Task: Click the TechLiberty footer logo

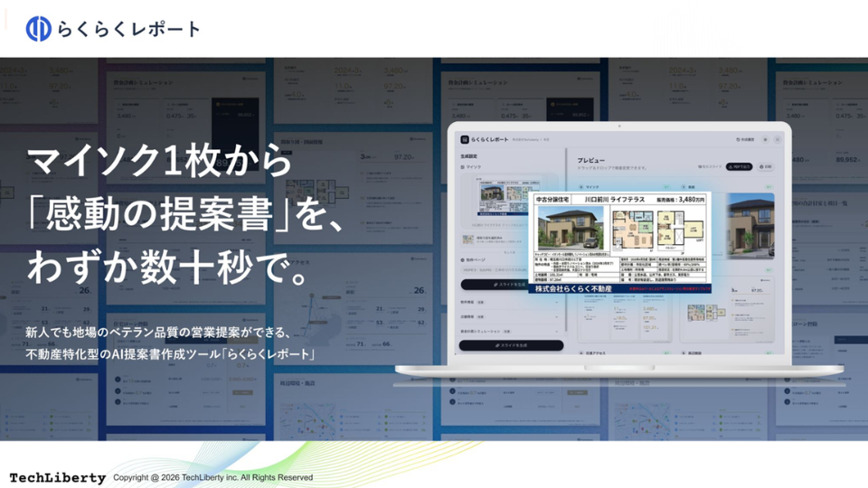Action: tap(58, 477)
